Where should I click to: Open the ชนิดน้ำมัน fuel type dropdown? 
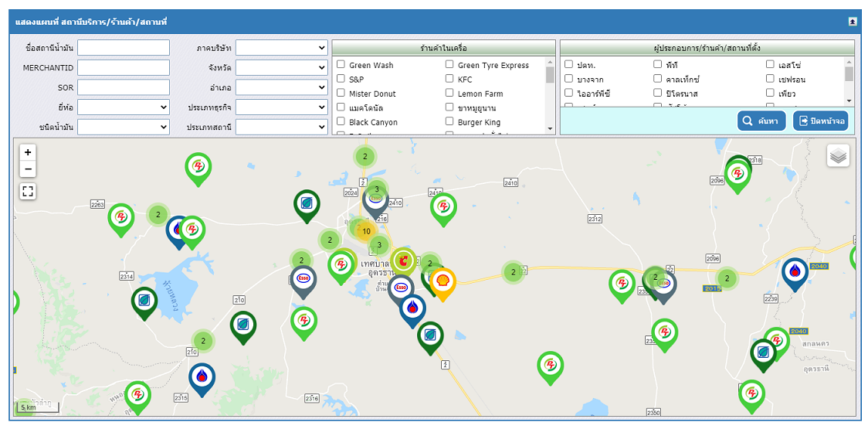tap(124, 127)
